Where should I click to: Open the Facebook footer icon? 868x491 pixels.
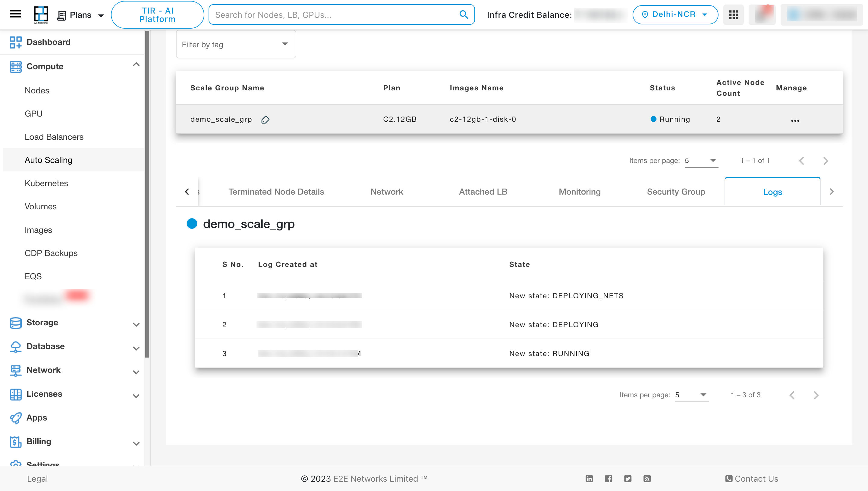coord(608,479)
